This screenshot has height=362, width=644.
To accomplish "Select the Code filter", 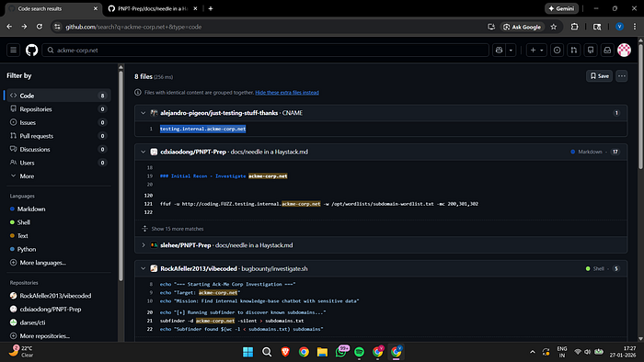I will [x=58, y=96].
